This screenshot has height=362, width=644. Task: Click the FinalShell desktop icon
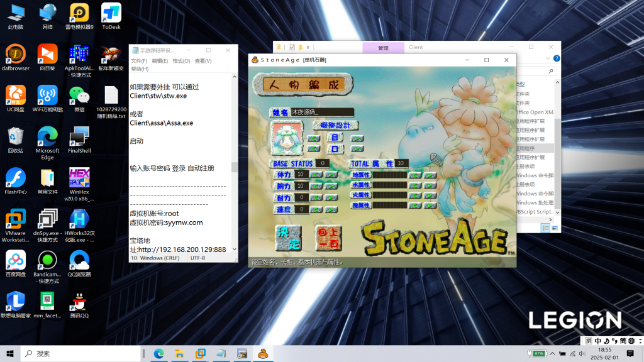pos(79,138)
